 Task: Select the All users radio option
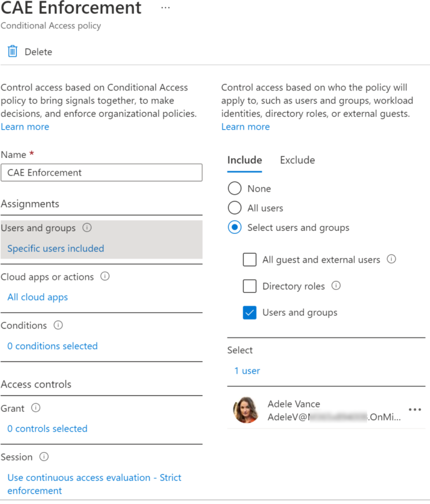[x=235, y=208]
